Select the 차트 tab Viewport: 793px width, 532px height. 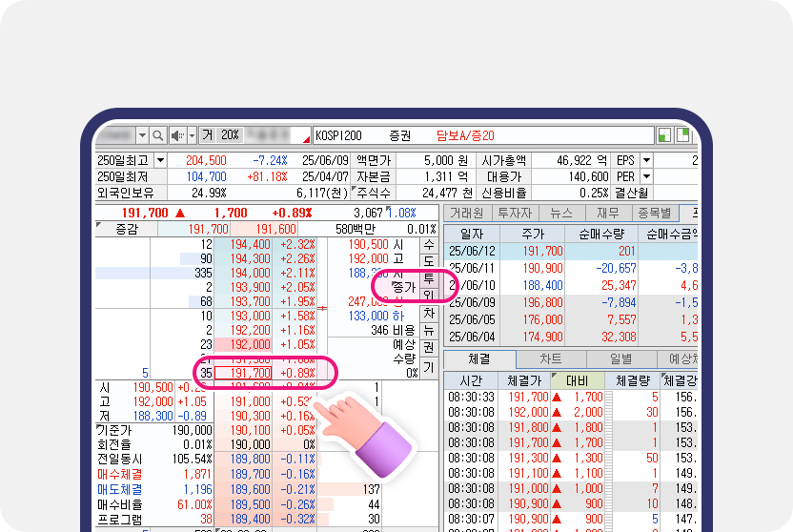pyautogui.click(x=550, y=359)
